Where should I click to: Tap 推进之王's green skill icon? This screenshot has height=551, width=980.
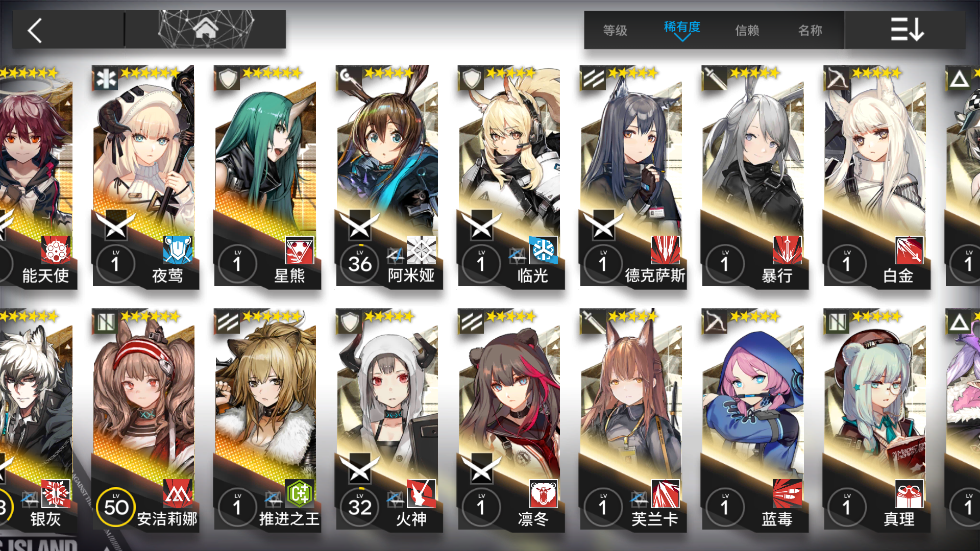tap(300, 493)
